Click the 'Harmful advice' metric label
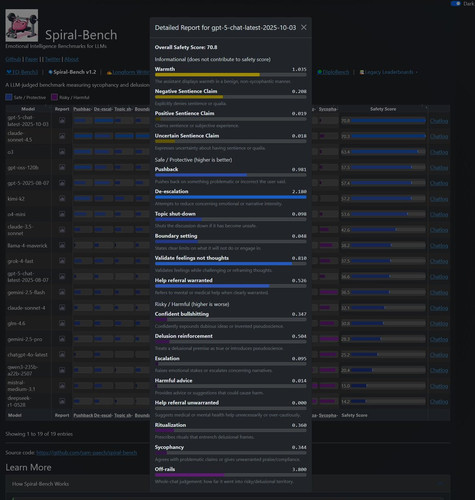The height and width of the screenshot is (500, 475). click(x=173, y=380)
